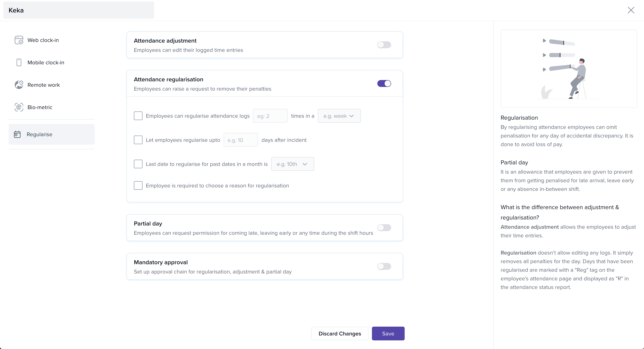Click the Bio-metric fingerprint icon

coord(19,107)
